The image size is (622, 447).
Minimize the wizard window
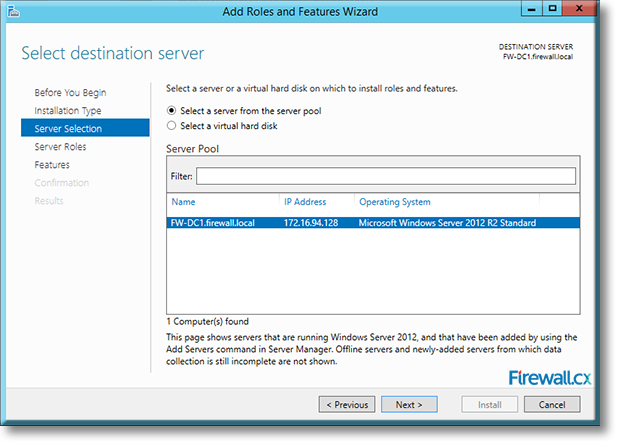(532, 9)
